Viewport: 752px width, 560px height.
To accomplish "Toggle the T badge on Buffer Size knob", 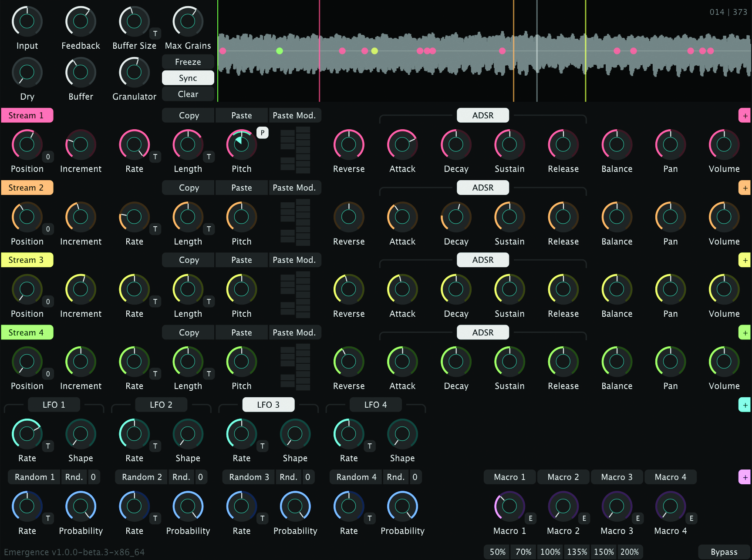I will (x=155, y=34).
